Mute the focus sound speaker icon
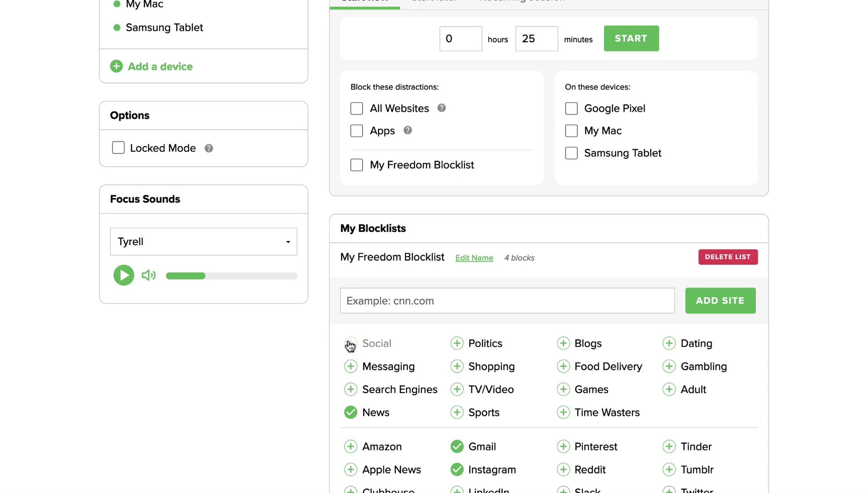Viewport: 868px width, 493px height. 149,275
